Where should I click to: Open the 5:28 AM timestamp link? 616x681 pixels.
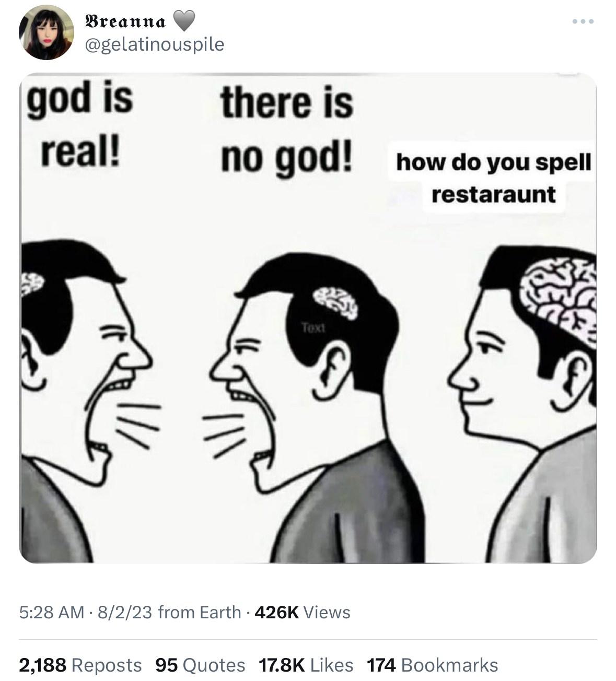tap(51, 612)
